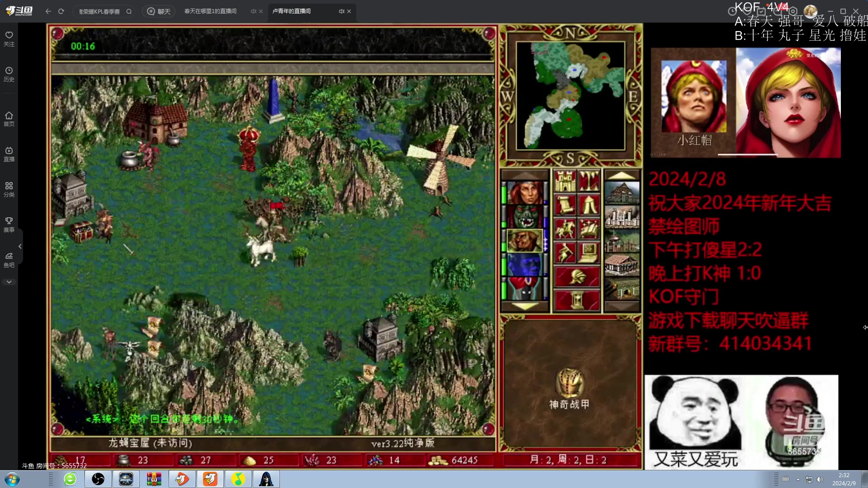Click the blue obelisk on map
The width and height of the screenshot is (868, 488).
[274, 100]
